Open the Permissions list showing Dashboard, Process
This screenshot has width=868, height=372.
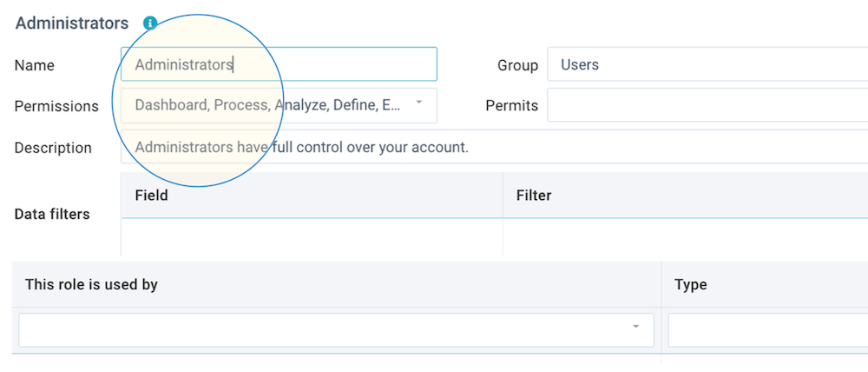[279, 105]
